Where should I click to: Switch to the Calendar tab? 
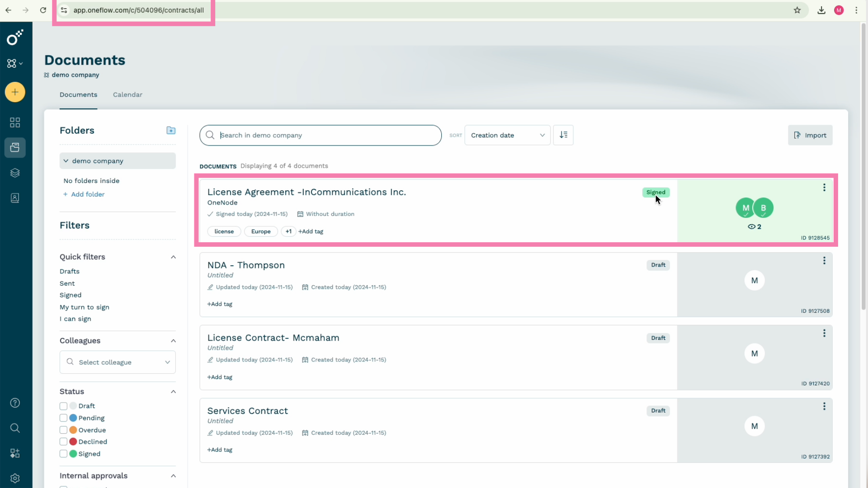127,94
